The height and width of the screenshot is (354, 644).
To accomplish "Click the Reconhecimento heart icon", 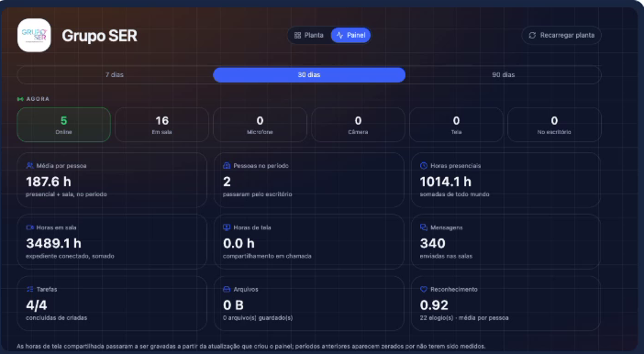I will click(424, 289).
